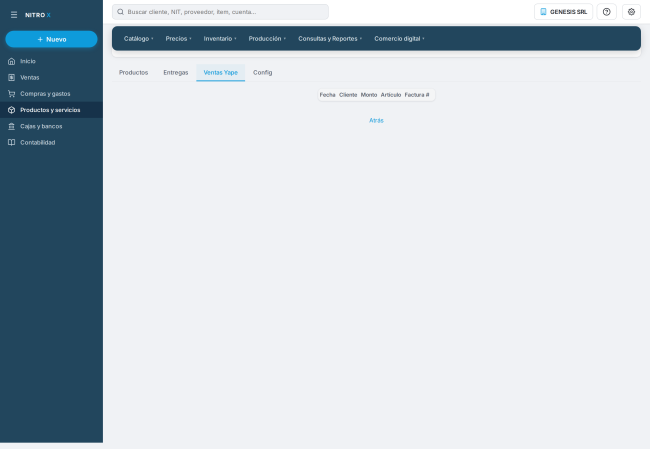
Task: Expand the Producción dropdown menu
Action: (x=267, y=39)
